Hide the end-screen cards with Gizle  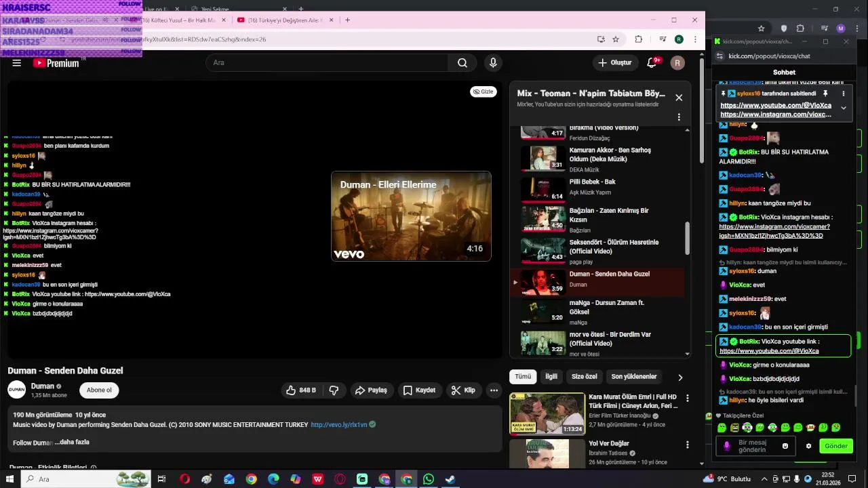tap(484, 91)
